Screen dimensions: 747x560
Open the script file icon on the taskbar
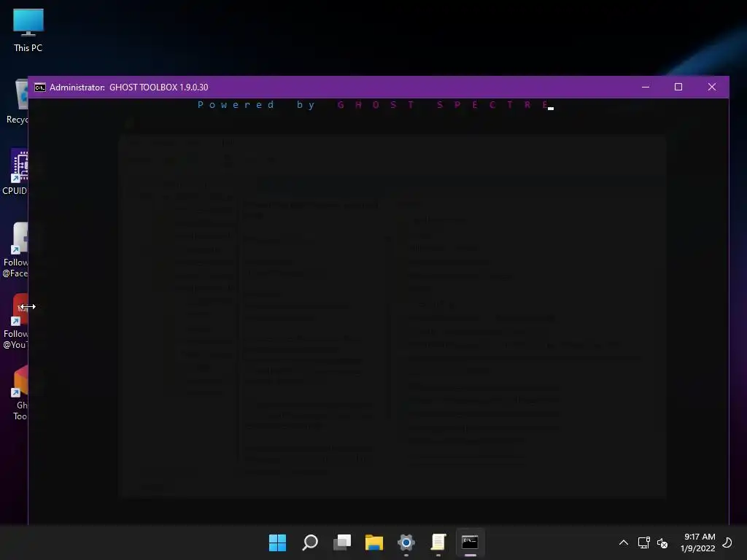click(438, 542)
